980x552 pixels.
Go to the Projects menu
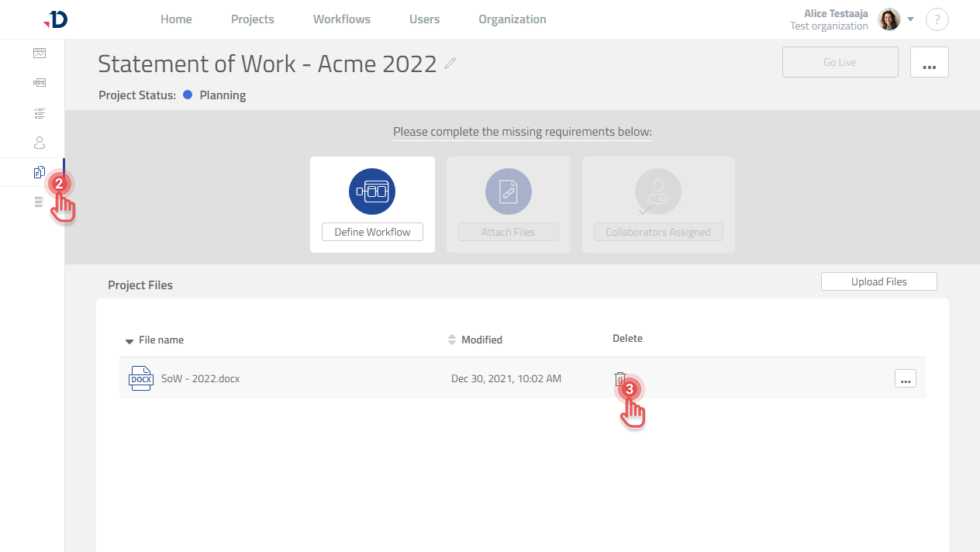pos(252,19)
